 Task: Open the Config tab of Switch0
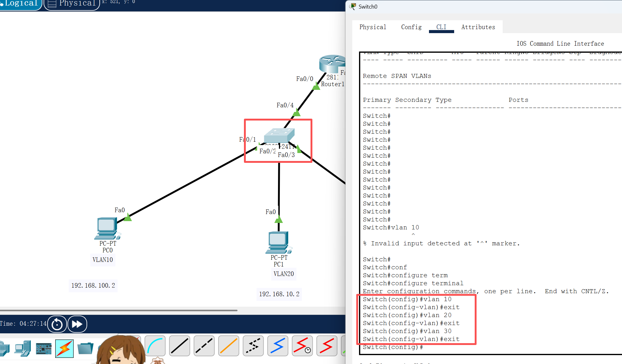click(411, 27)
